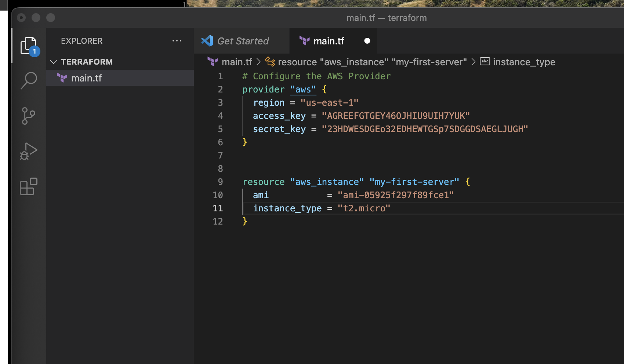Open the Source Control panel
Image resolution: width=624 pixels, height=364 pixels.
[29, 116]
